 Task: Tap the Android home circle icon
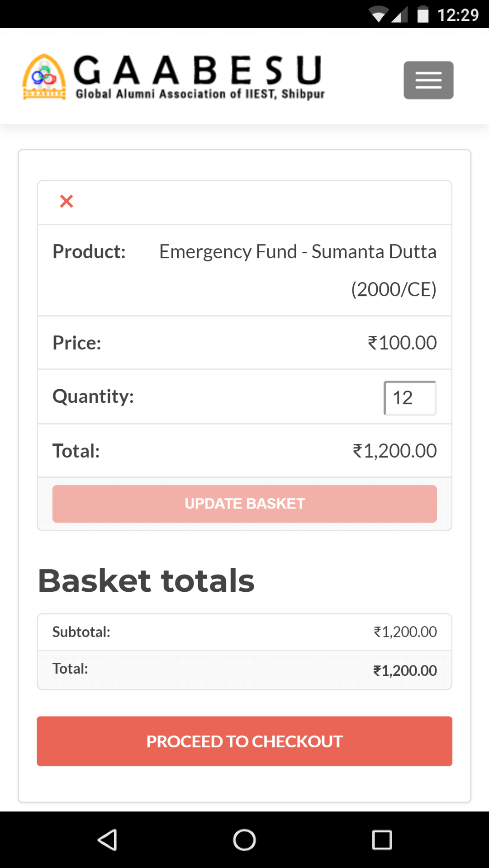pos(244,840)
